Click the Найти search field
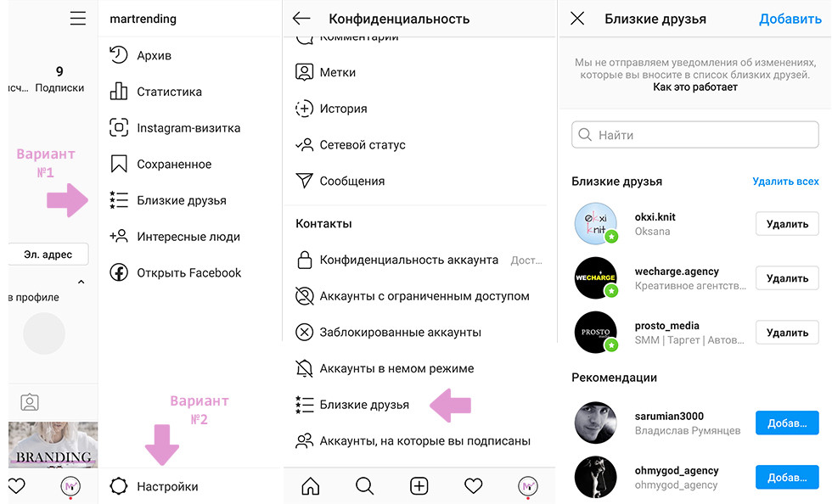Viewport: 832px width, 504px height. (x=695, y=135)
